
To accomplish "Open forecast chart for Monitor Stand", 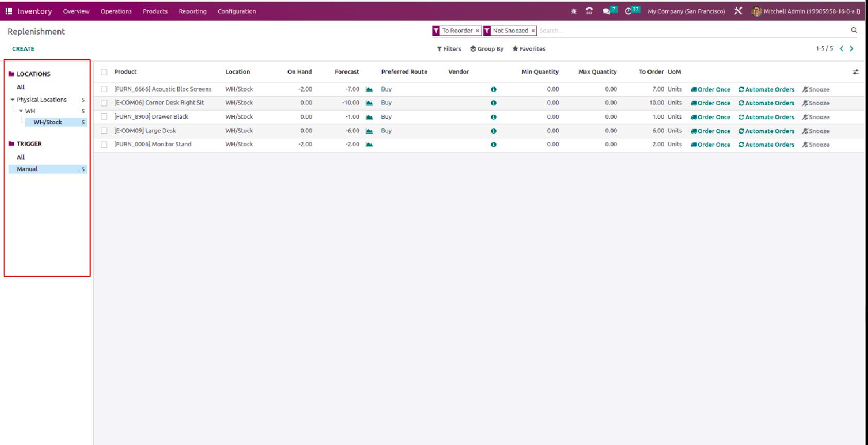I will click(x=369, y=145).
